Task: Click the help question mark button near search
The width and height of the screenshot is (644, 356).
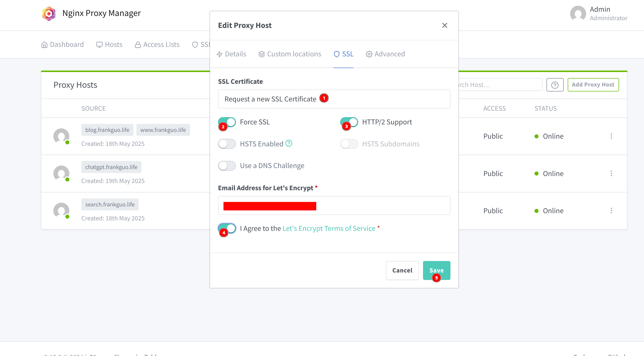Action: click(x=555, y=85)
